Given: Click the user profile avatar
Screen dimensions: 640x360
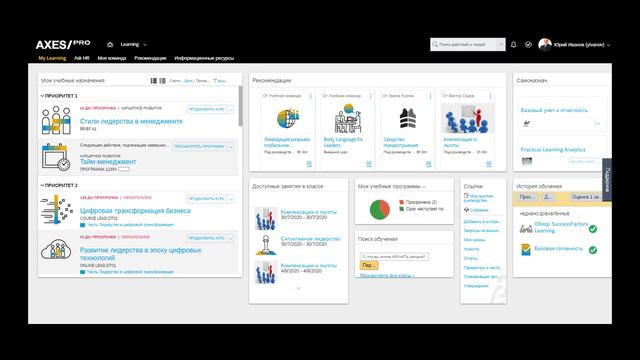Looking at the screenshot, I should click(544, 44).
